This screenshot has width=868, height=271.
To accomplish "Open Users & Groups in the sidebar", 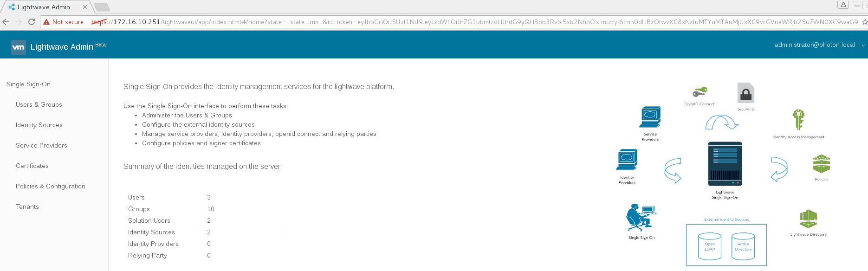I will coord(39,104).
